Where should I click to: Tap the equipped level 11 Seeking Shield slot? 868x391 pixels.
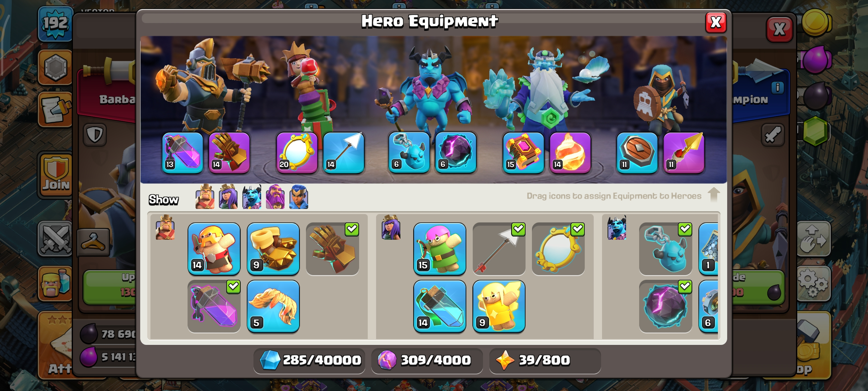click(637, 153)
